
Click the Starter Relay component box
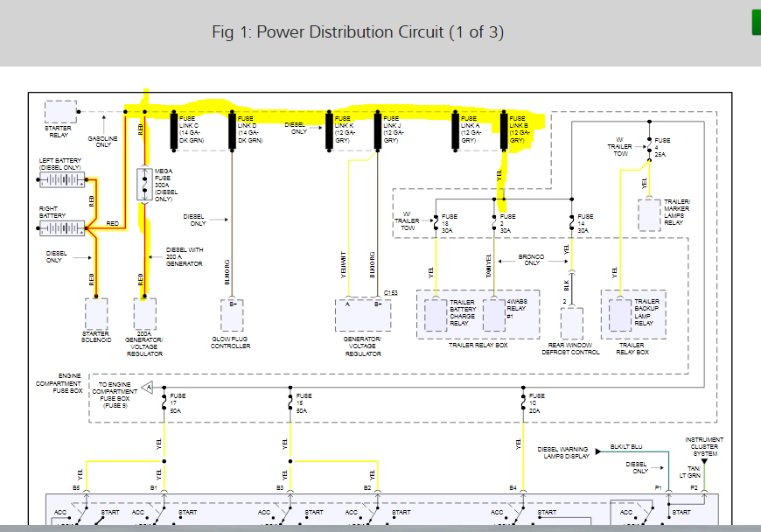pos(60,112)
